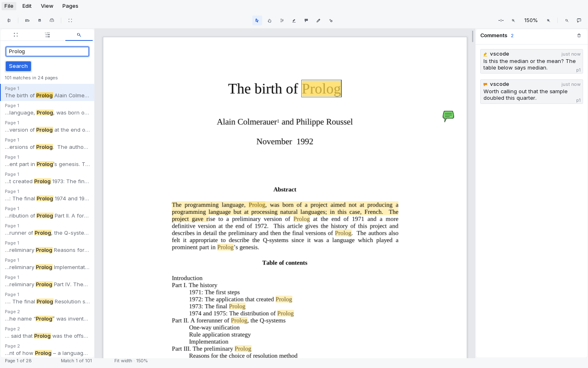The image size is (588, 368).
Task: Select result '...ent part in Prolog's genesis'
Action: click(x=47, y=161)
